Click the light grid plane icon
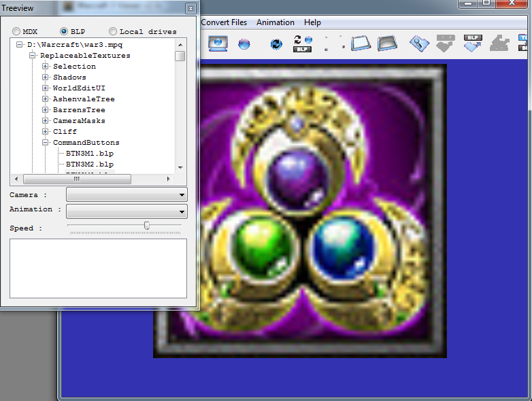 click(x=361, y=43)
